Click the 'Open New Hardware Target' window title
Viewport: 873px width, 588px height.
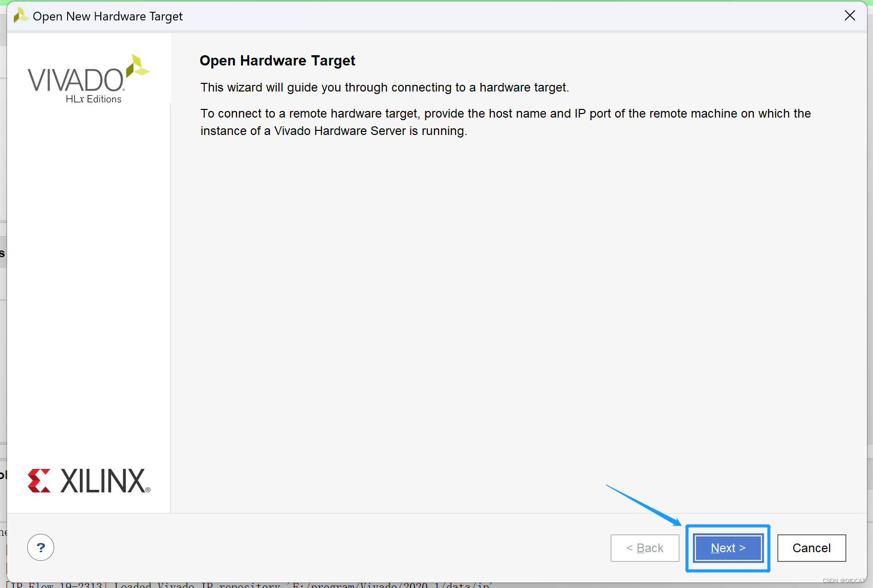107,16
